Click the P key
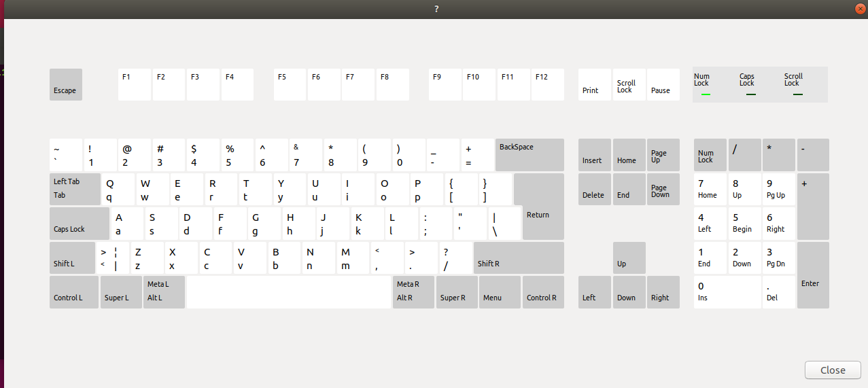868x388 pixels. click(427, 189)
